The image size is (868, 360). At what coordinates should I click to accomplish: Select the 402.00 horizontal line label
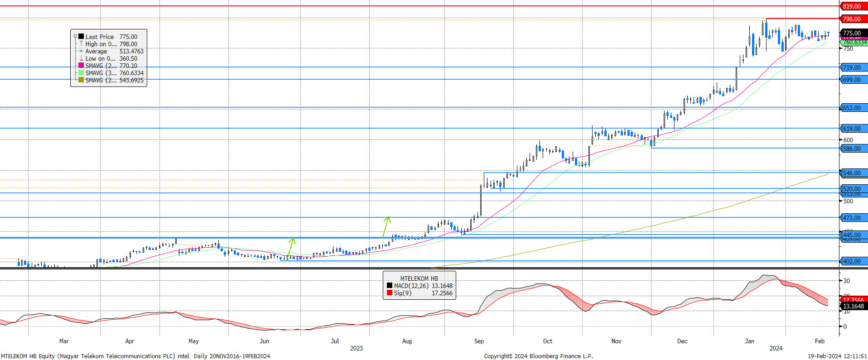pyautogui.click(x=853, y=261)
